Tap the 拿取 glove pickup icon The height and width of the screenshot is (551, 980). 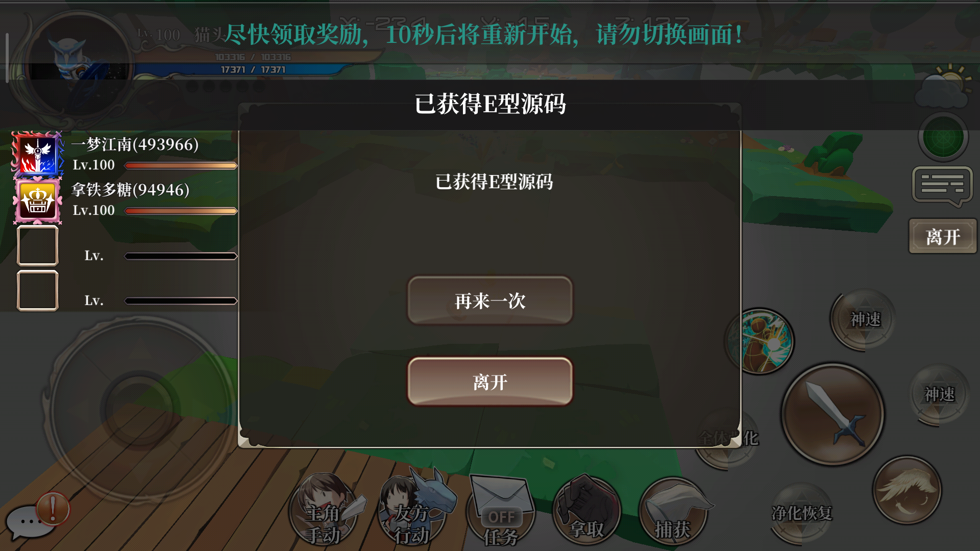point(586,511)
